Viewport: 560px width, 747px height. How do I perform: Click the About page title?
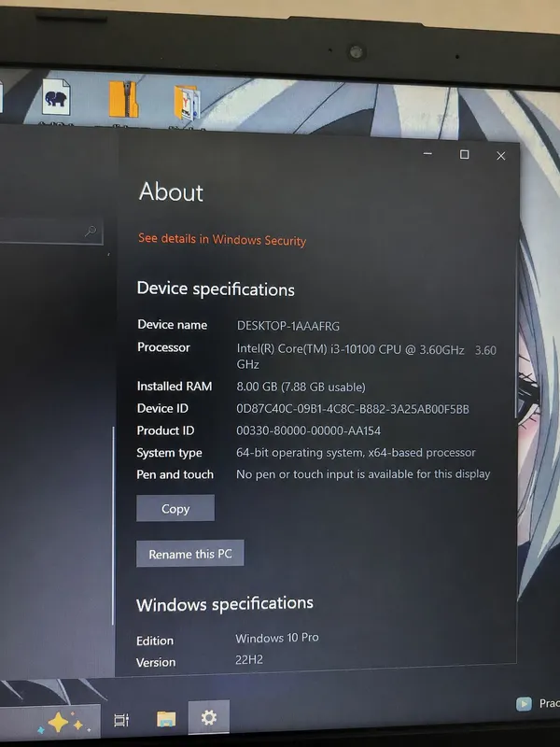[x=171, y=191]
